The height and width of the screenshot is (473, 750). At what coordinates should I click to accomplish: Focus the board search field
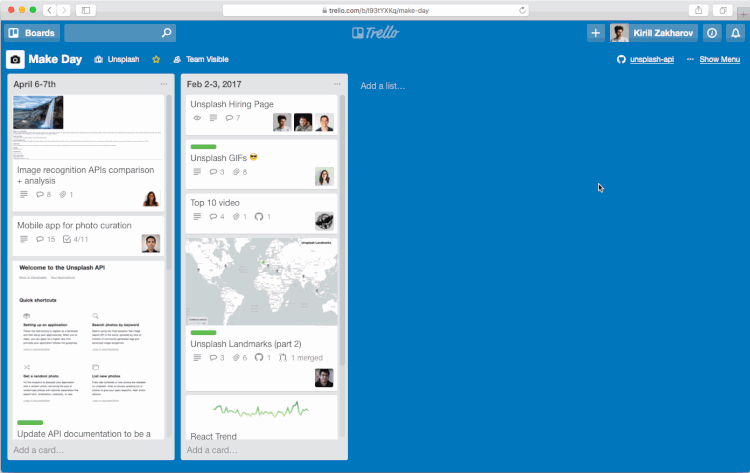120,33
